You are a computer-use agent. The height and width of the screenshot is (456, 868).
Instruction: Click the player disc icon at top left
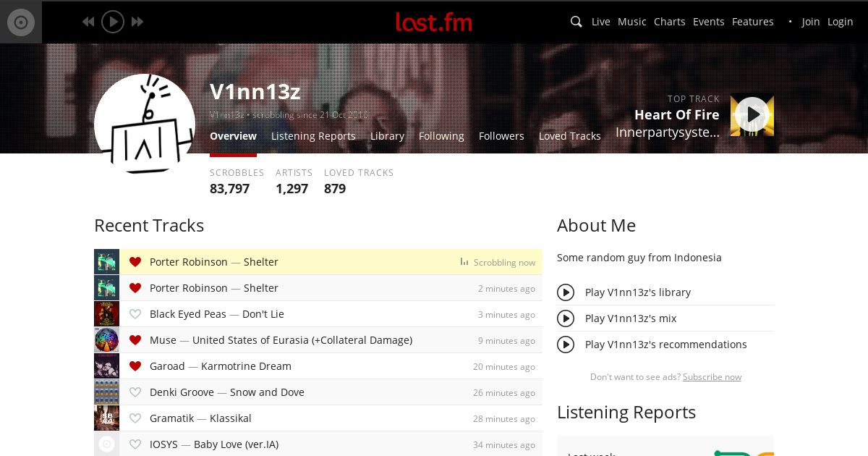pos(21,22)
